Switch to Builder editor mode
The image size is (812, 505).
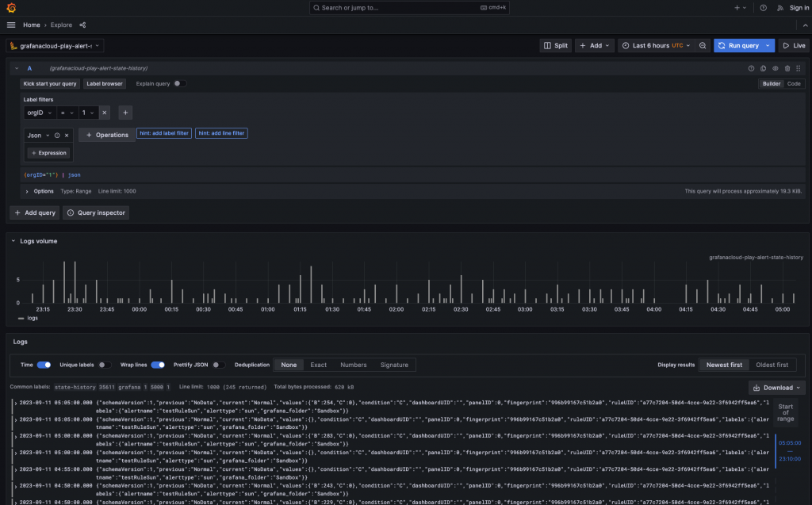coord(771,83)
